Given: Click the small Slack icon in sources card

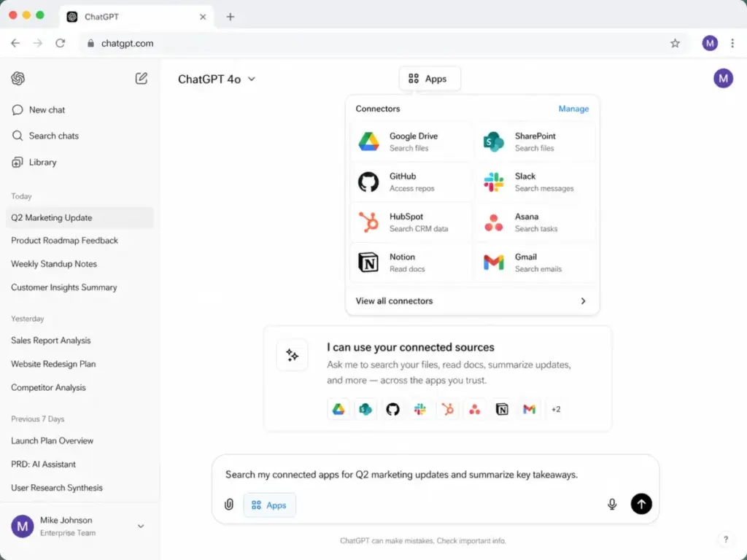Looking at the screenshot, I should [419, 409].
